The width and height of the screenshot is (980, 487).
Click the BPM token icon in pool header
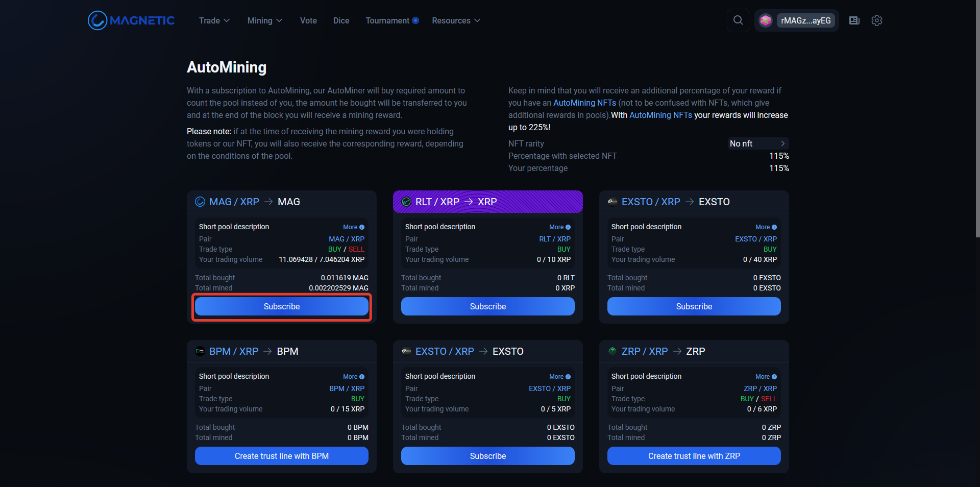pos(200,351)
